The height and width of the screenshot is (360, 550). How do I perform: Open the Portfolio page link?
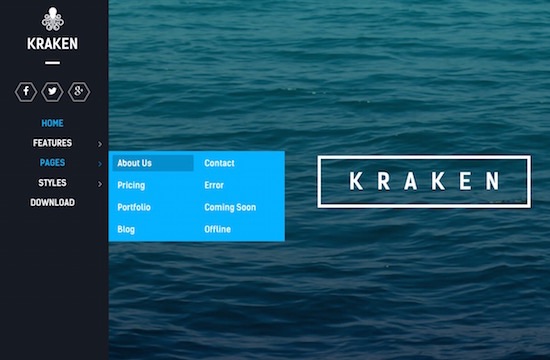[x=134, y=207]
